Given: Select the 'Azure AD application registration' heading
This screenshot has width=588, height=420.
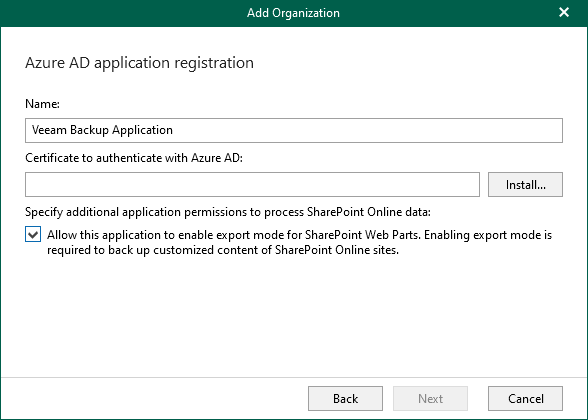Looking at the screenshot, I should point(140,63).
